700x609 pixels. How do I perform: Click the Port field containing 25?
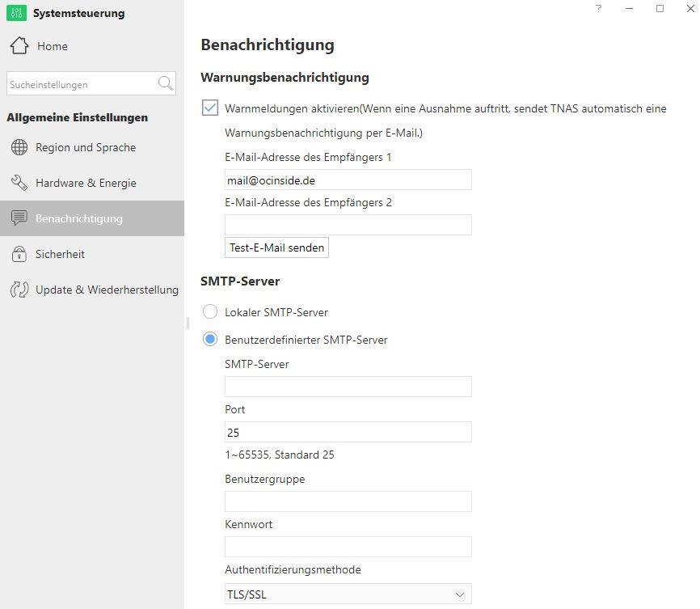click(x=348, y=432)
